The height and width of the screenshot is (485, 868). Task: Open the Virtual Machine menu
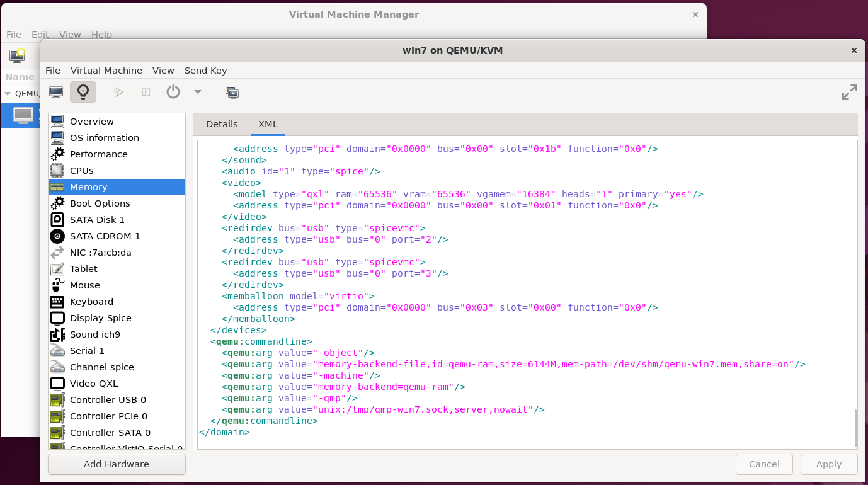coord(106,71)
